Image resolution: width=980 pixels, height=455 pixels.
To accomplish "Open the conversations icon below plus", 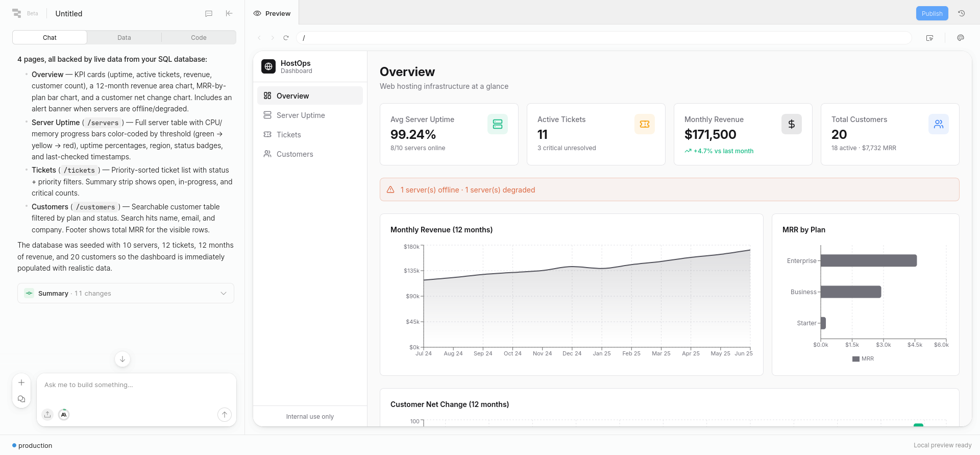I will 21,399.
